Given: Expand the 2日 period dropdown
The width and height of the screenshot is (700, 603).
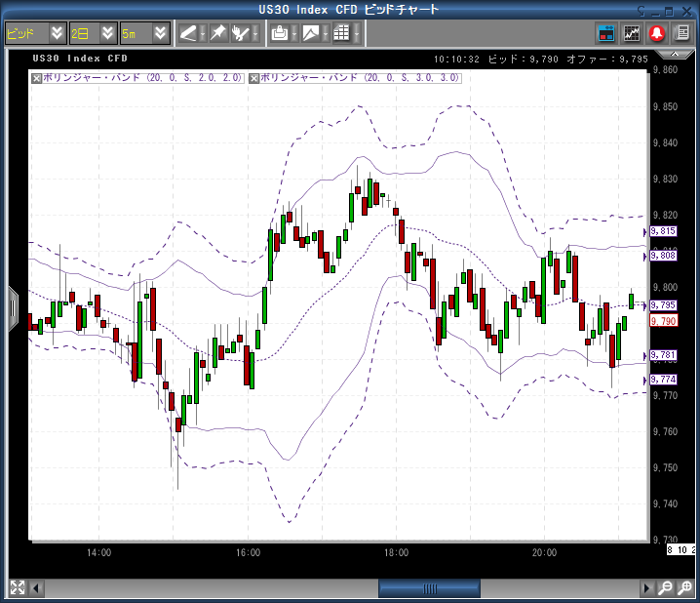Looking at the screenshot, I should (107, 33).
